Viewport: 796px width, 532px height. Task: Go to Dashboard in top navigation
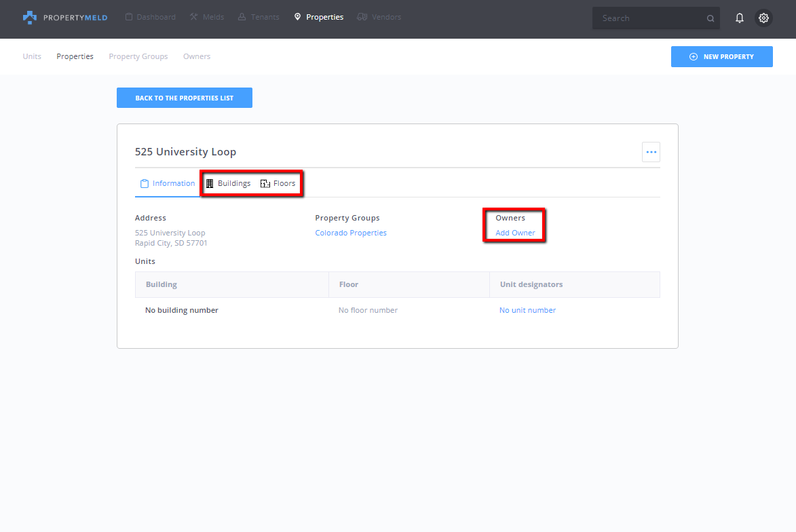point(150,18)
